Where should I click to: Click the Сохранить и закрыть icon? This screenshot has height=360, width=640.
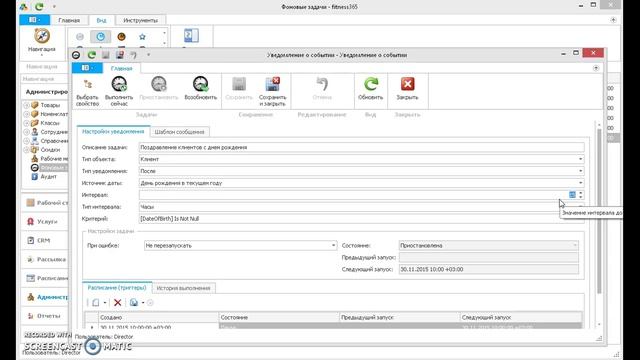[x=272, y=84]
